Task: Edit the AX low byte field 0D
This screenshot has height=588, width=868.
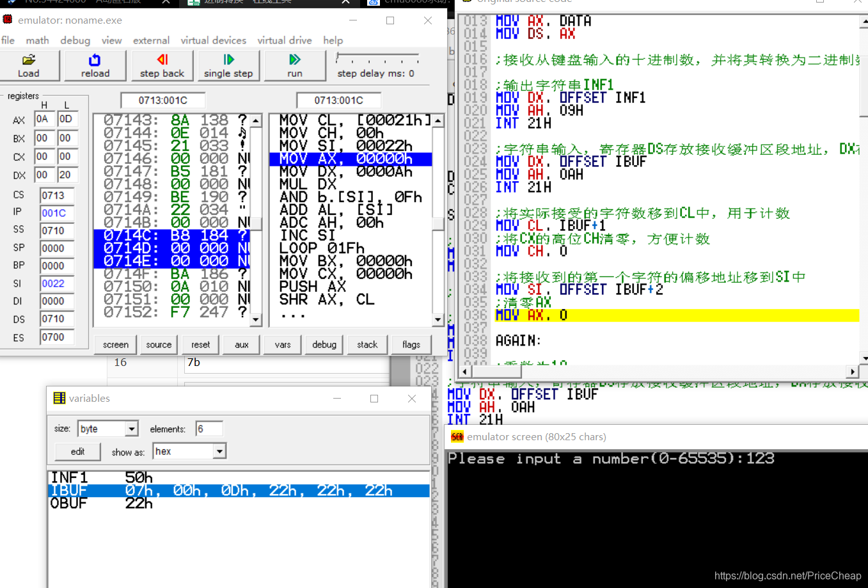Action: (x=67, y=119)
